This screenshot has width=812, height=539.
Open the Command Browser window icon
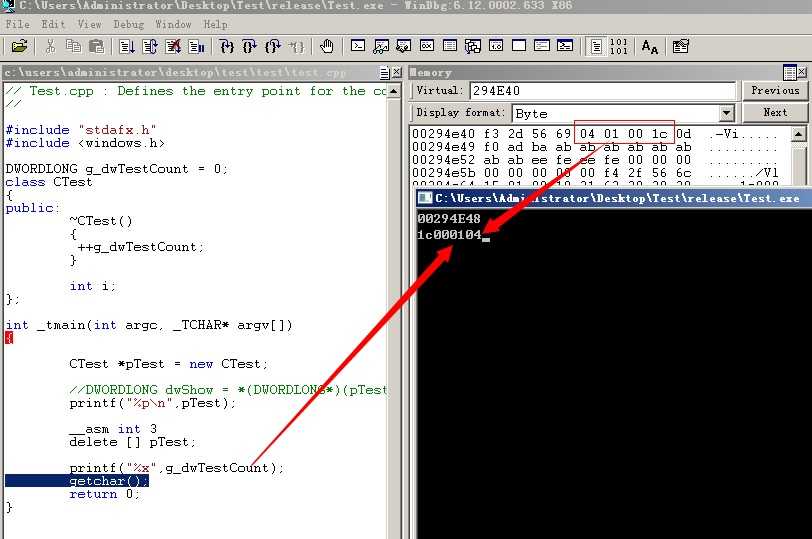point(565,46)
